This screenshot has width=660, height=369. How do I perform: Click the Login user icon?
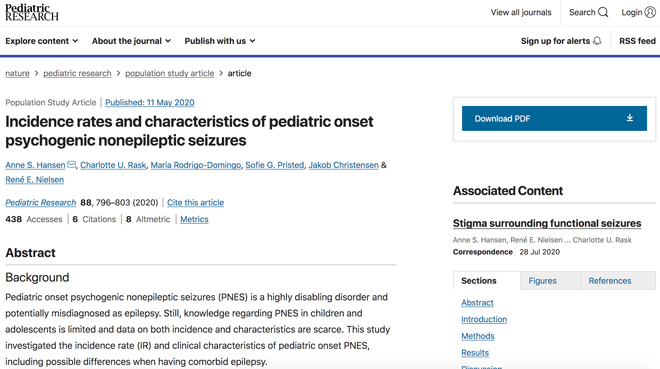point(650,12)
